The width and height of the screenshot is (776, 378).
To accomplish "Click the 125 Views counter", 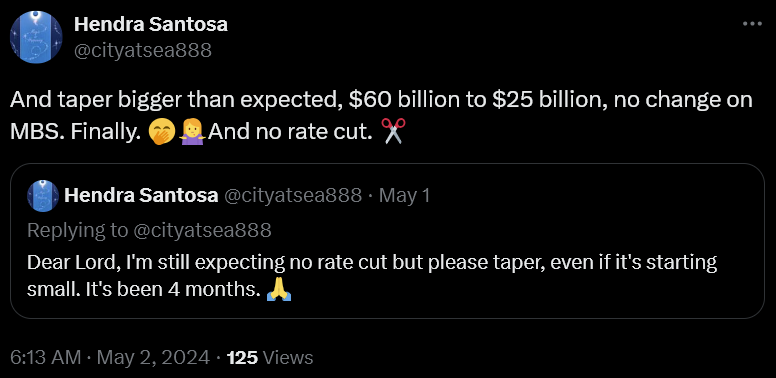I will pos(270,357).
